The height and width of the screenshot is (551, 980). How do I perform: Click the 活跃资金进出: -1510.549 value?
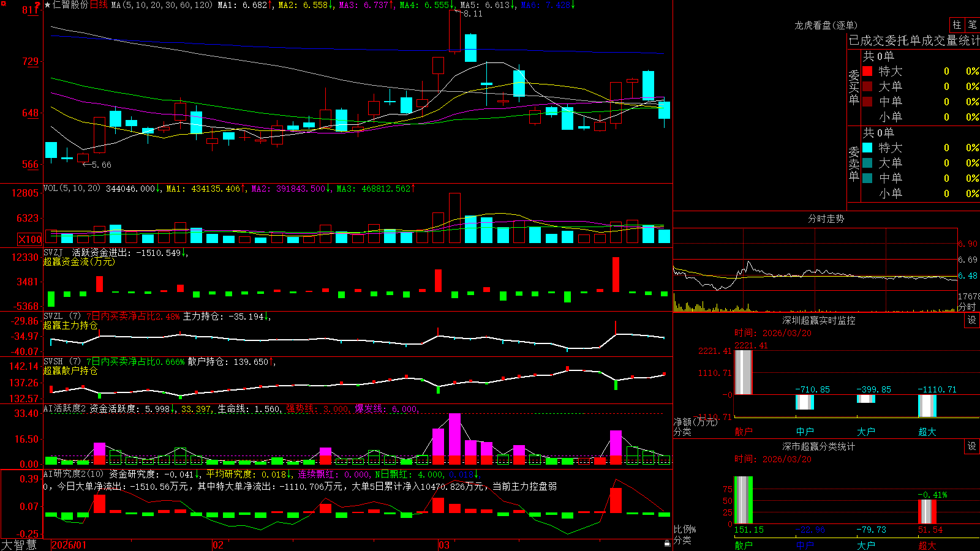pyautogui.click(x=126, y=252)
